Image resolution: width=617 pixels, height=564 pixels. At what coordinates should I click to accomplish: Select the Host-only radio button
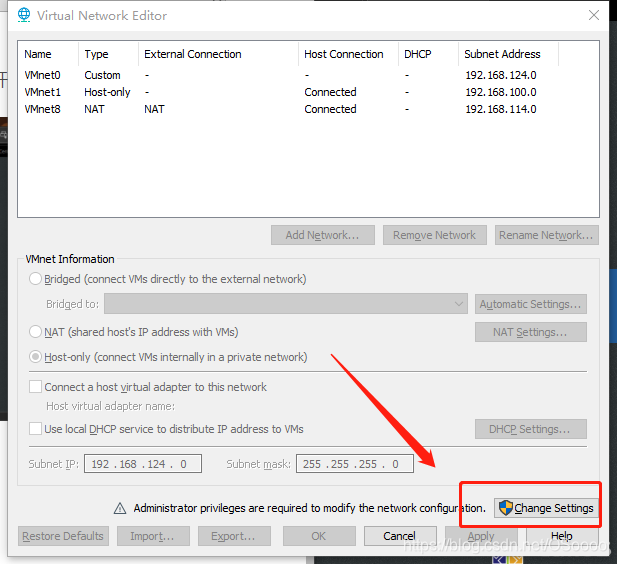pyautogui.click(x=35, y=357)
